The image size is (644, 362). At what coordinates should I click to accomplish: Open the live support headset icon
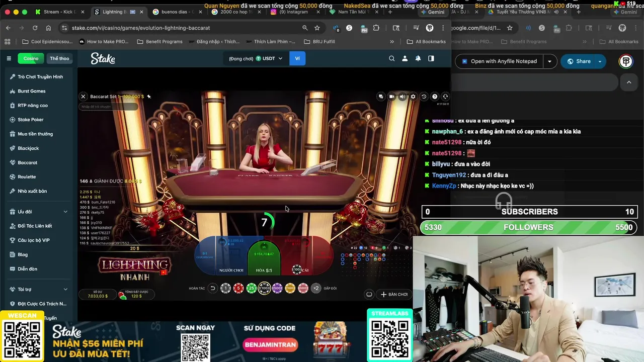tap(445, 97)
